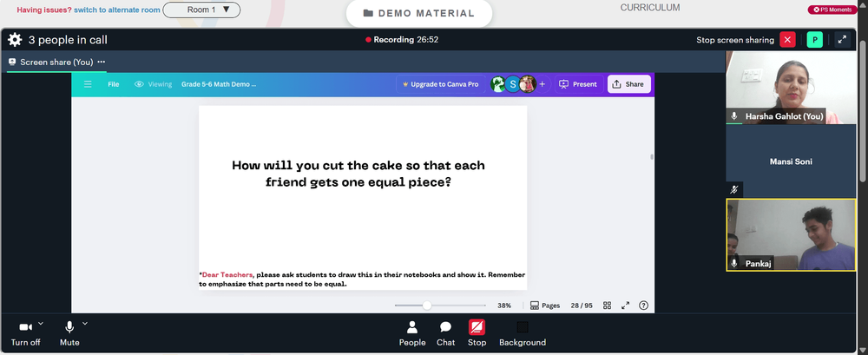Mute the microphone
This screenshot has height=355, width=868.
pos(69,333)
